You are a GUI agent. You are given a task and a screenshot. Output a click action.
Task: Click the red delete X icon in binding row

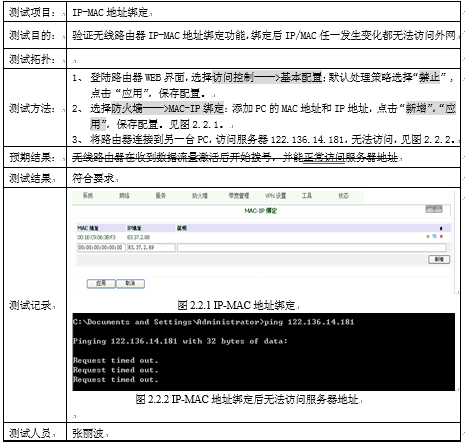(x=441, y=237)
